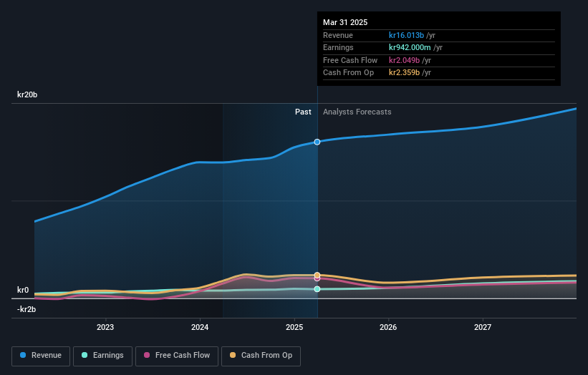
Task: Click the Free Cash Flow label in tooltip
Action: (350, 60)
